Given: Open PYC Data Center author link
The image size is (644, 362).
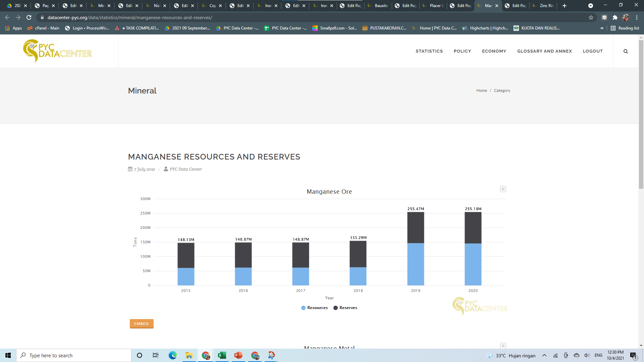Looking at the screenshot, I should (x=185, y=169).
